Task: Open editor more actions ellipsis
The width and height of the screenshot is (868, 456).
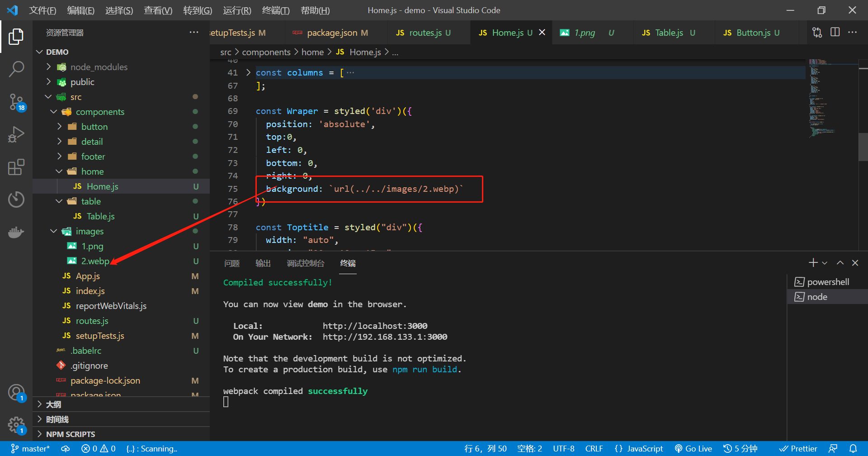Action: click(852, 32)
